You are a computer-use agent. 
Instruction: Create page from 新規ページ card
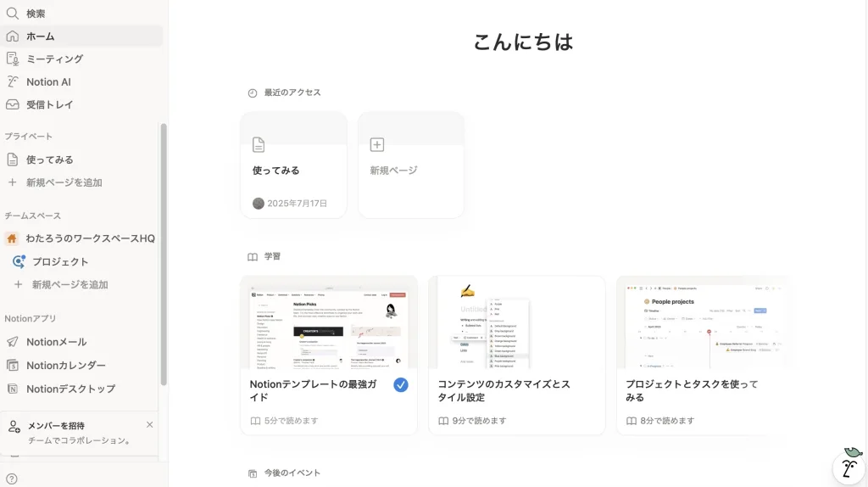click(411, 165)
